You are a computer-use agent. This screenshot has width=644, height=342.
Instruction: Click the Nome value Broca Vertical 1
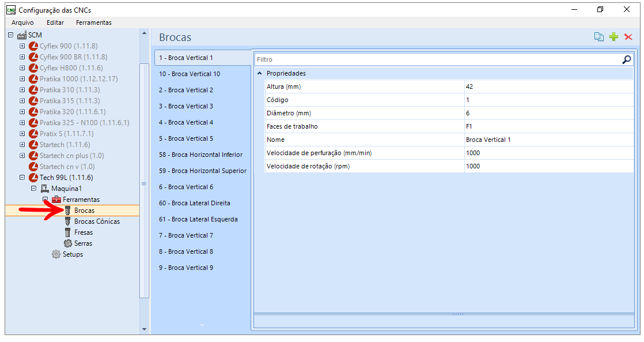(x=549, y=140)
